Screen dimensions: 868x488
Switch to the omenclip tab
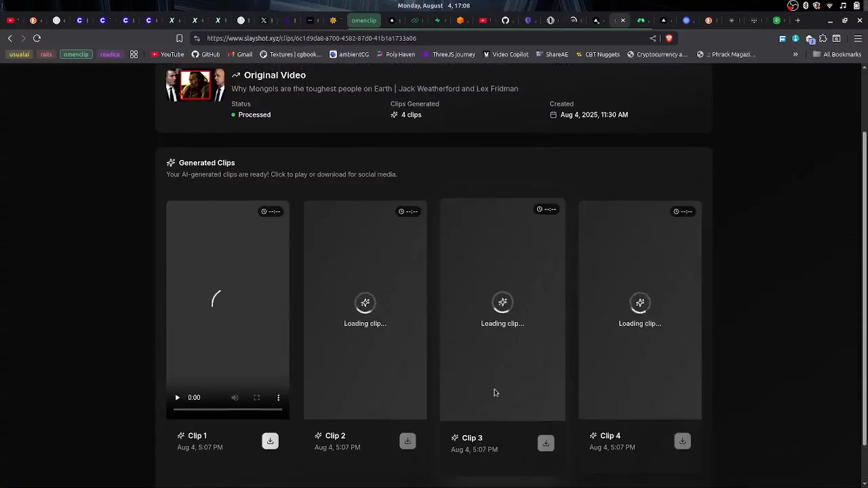point(363,20)
